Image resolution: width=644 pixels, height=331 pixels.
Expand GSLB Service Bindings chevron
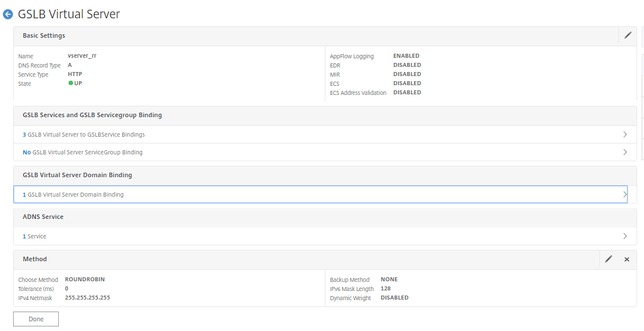[625, 134]
